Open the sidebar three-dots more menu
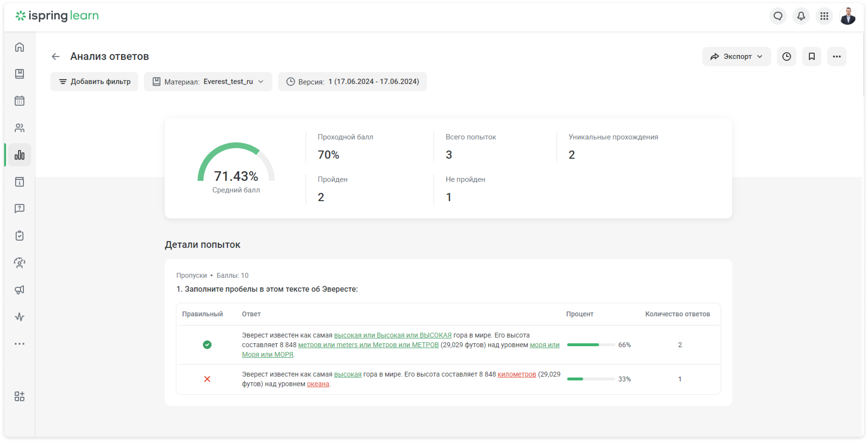Viewport: 868px width, 442px height. (x=20, y=344)
